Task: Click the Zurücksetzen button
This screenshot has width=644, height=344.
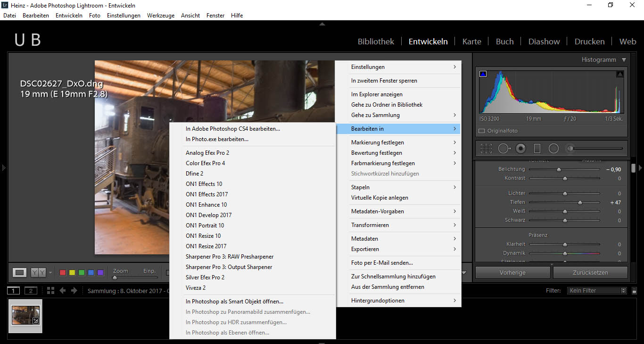Action: [590, 273]
